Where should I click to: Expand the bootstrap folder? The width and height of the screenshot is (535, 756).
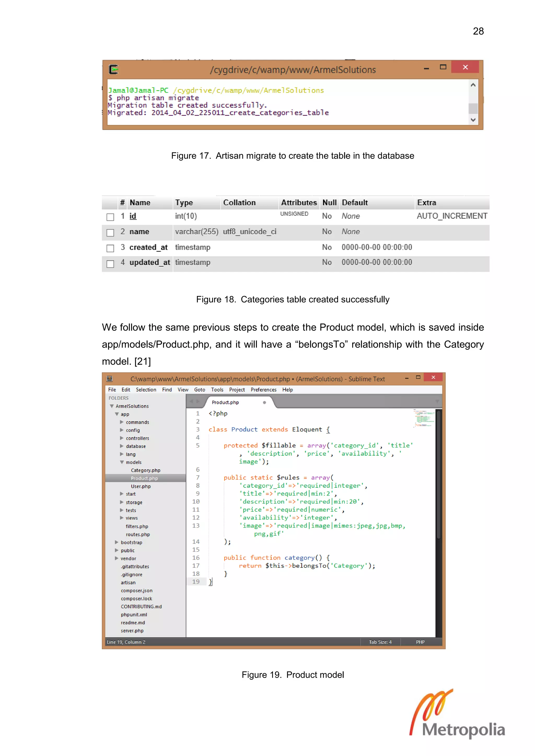[x=117, y=542]
